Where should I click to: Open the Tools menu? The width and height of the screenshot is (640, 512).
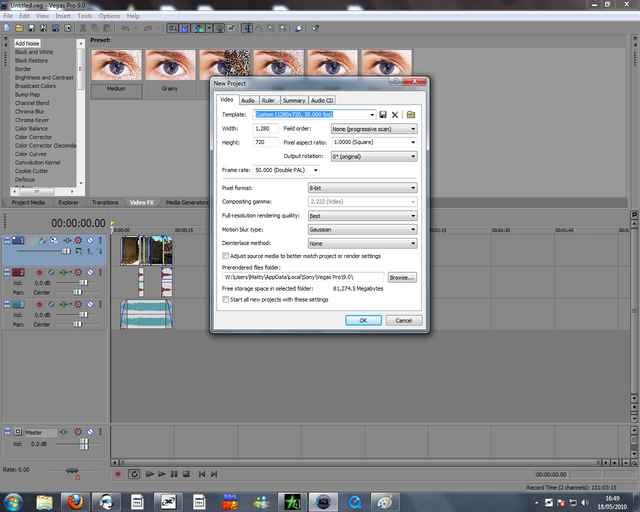tap(84, 16)
